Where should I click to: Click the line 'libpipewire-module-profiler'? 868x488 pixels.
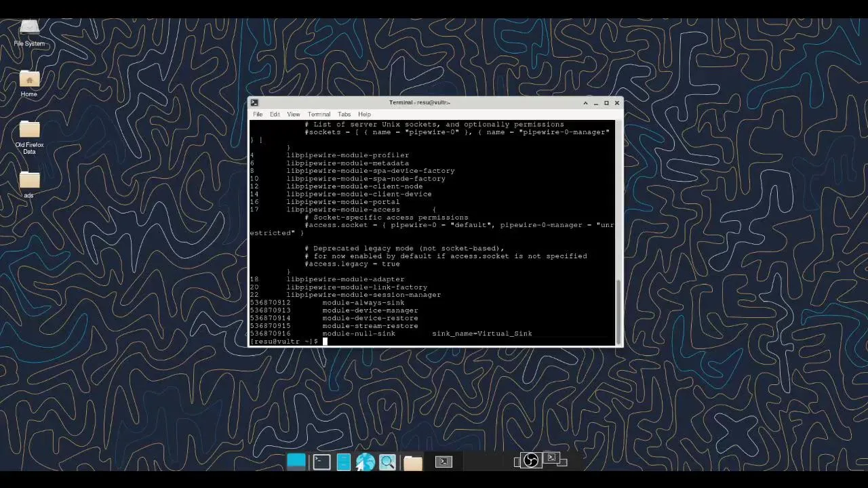pos(347,155)
